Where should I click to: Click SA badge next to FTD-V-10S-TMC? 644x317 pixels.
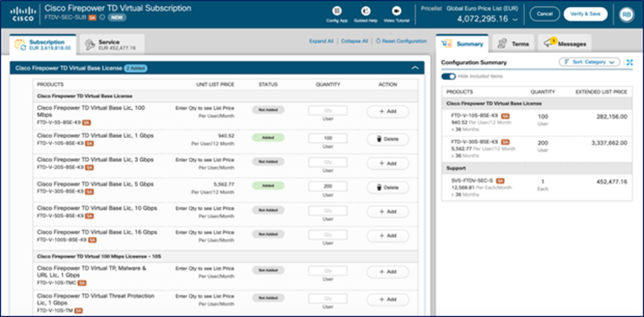pos(82,283)
